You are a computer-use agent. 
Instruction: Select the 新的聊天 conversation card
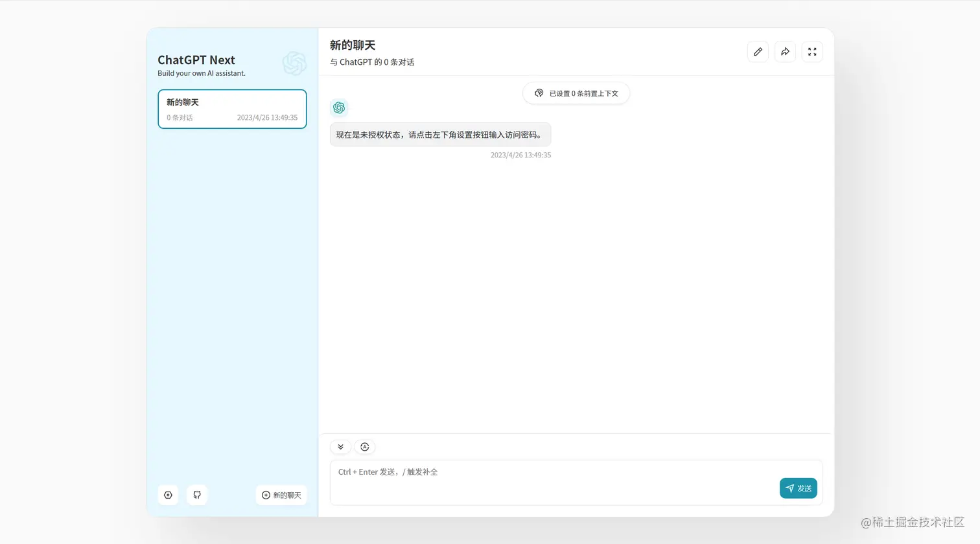[x=232, y=109]
